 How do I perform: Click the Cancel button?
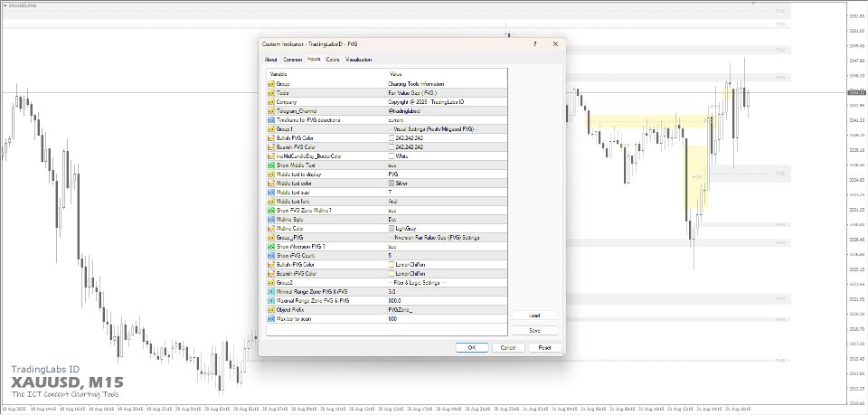click(x=508, y=347)
